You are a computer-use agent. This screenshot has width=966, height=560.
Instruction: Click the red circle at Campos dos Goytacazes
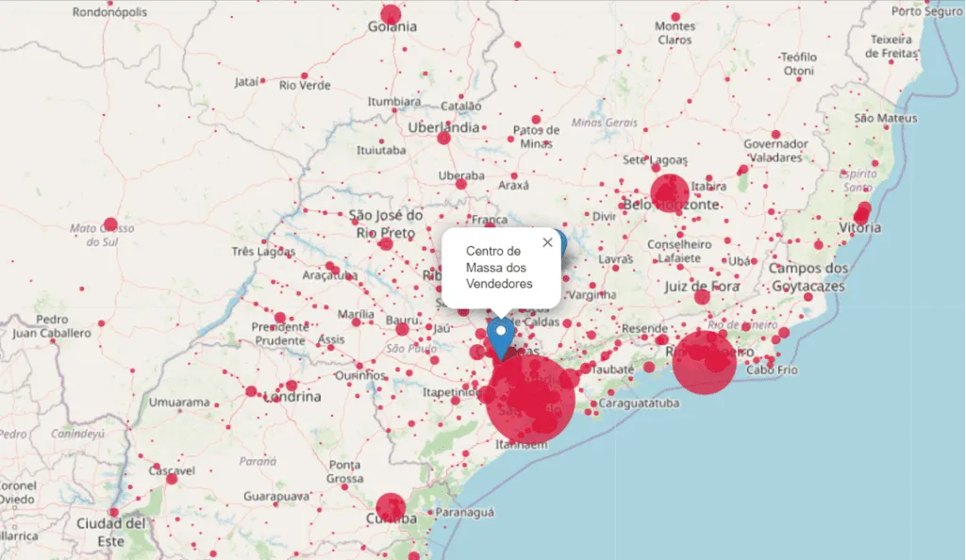[808, 297]
